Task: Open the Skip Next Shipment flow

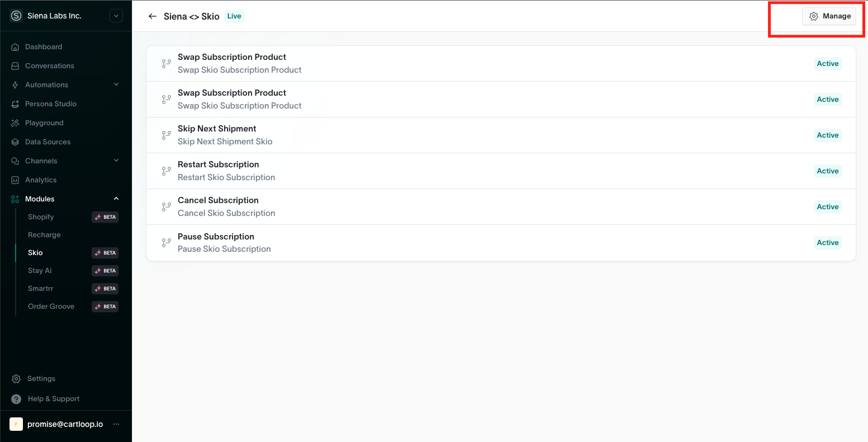Action: point(501,135)
